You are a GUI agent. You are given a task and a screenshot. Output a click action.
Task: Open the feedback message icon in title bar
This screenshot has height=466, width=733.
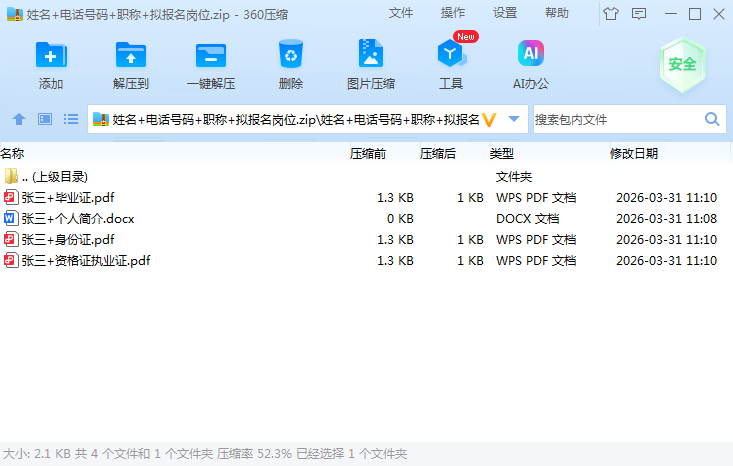(639, 14)
